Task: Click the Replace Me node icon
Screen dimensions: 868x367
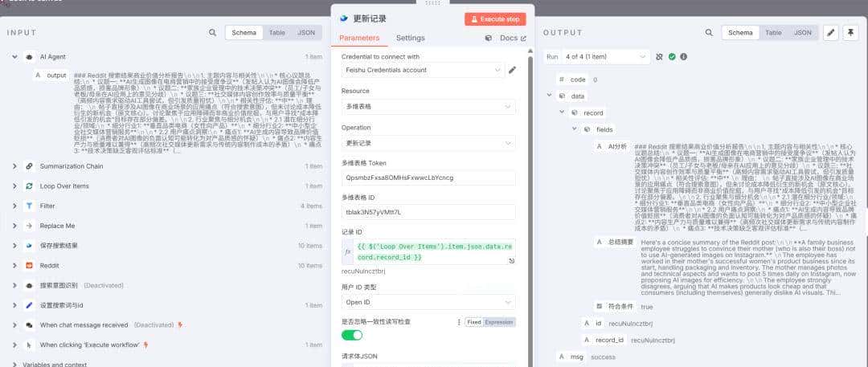Action: coord(30,226)
